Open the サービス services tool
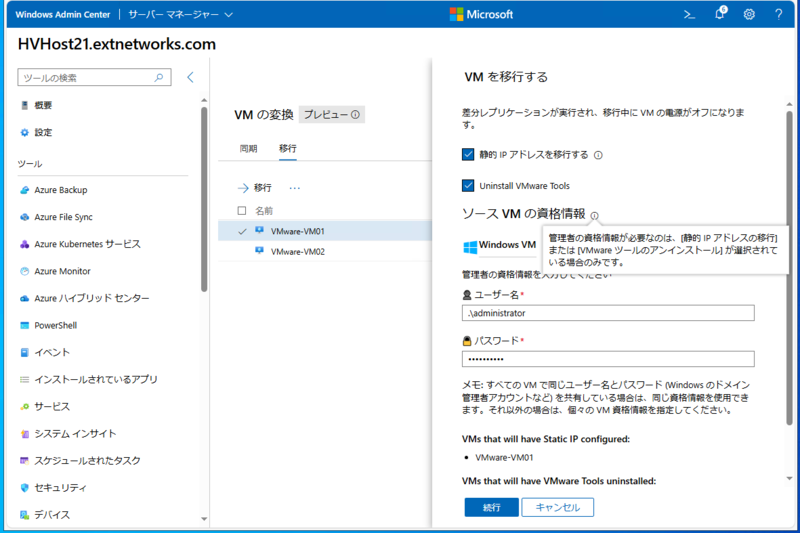Image resolution: width=800 pixels, height=533 pixels. 52,407
